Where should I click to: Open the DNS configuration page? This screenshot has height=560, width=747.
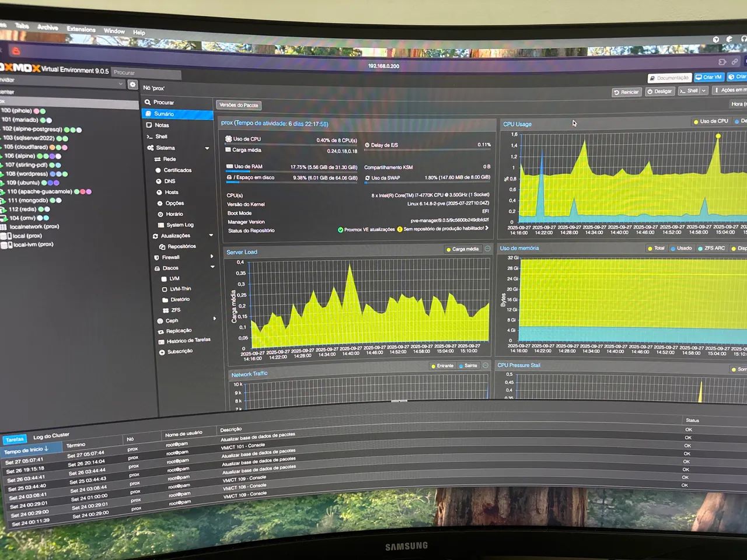point(169,181)
